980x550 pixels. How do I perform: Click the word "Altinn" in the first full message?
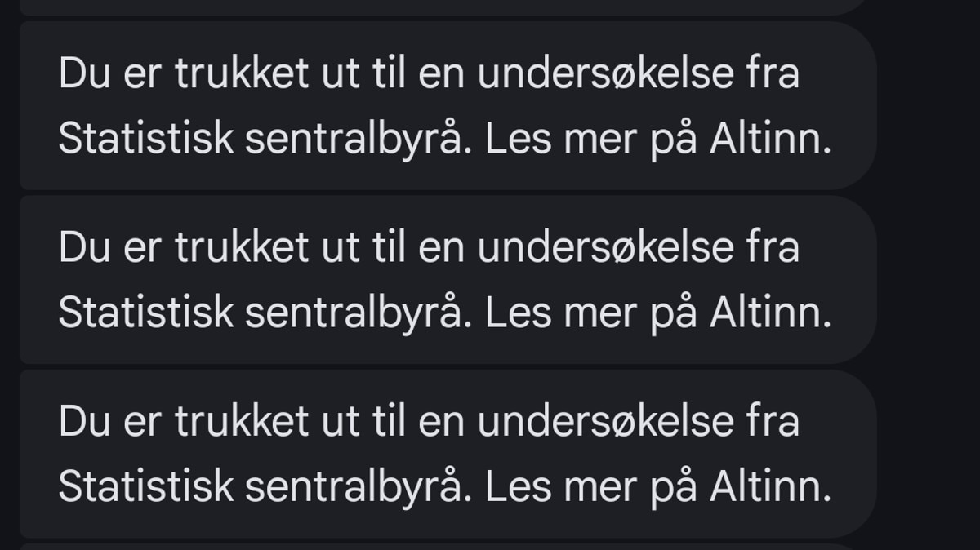pos(768,141)
